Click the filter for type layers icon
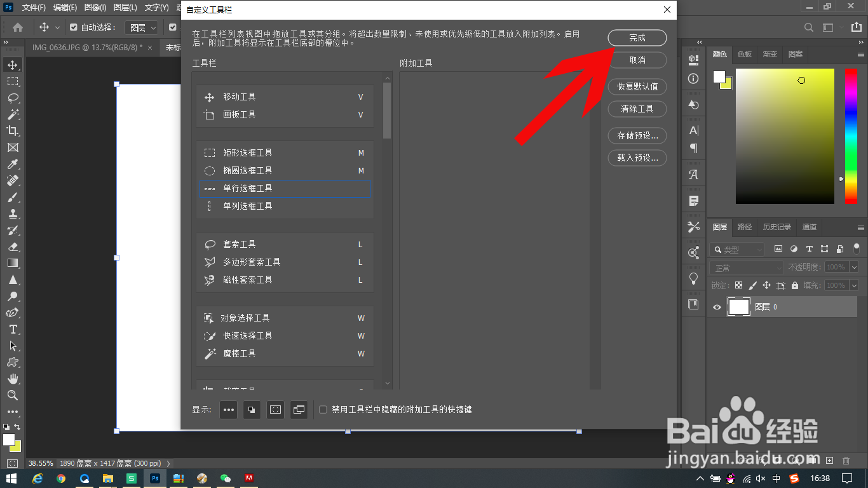The width and height of the screenshot is (868, 488). [809, 249]
